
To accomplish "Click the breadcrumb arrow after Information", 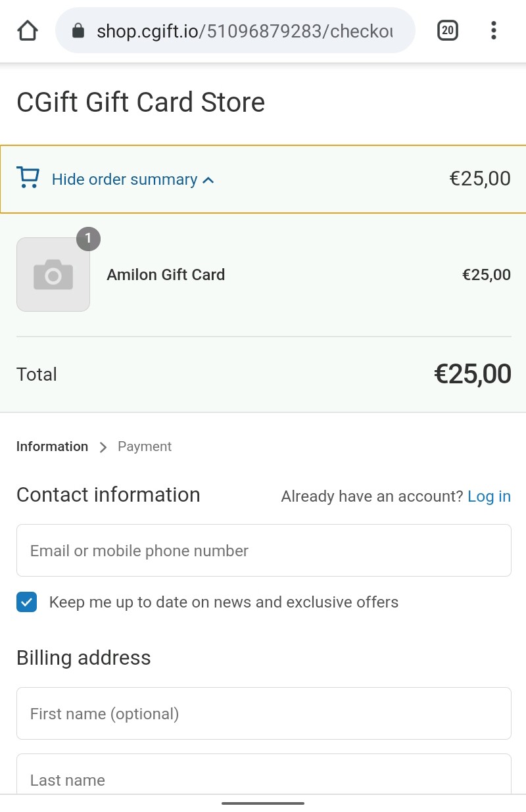I will click(103, 447).
